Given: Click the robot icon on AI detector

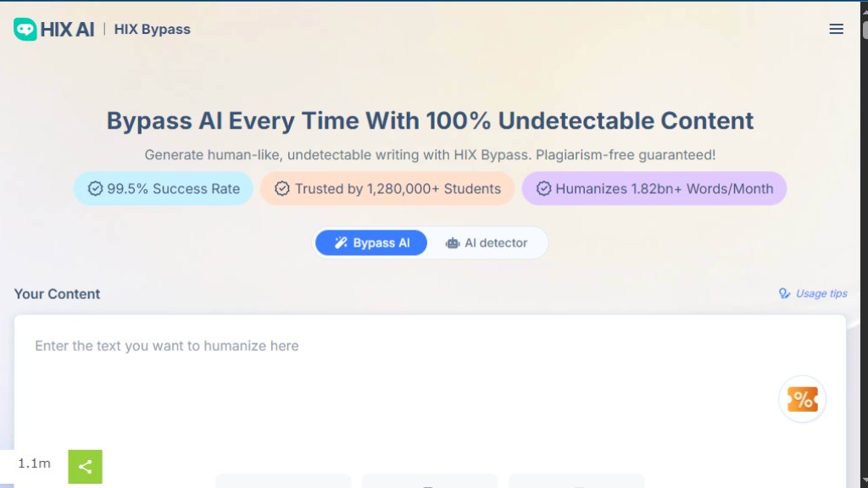Looking at the screenshot, I should click(x=453, y=243).
